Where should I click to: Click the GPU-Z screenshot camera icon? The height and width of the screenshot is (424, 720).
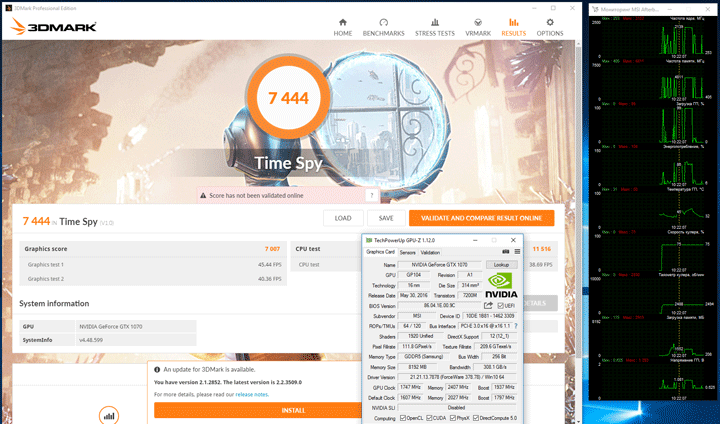pos(506,251)
